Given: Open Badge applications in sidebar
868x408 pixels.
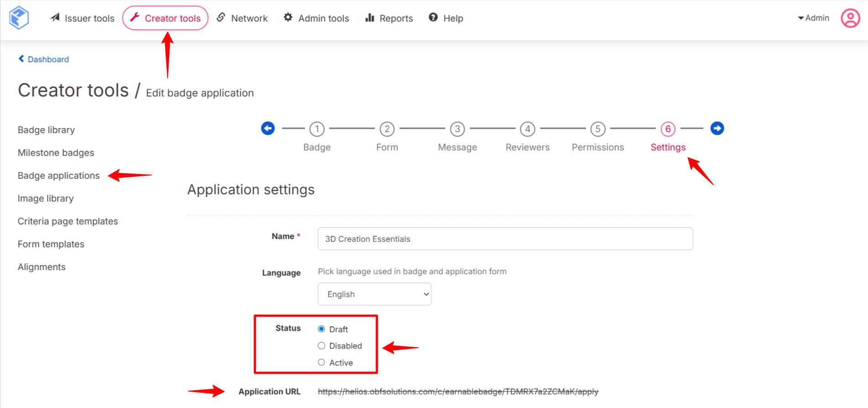Looking at the screenshot, I should [58, 175].
